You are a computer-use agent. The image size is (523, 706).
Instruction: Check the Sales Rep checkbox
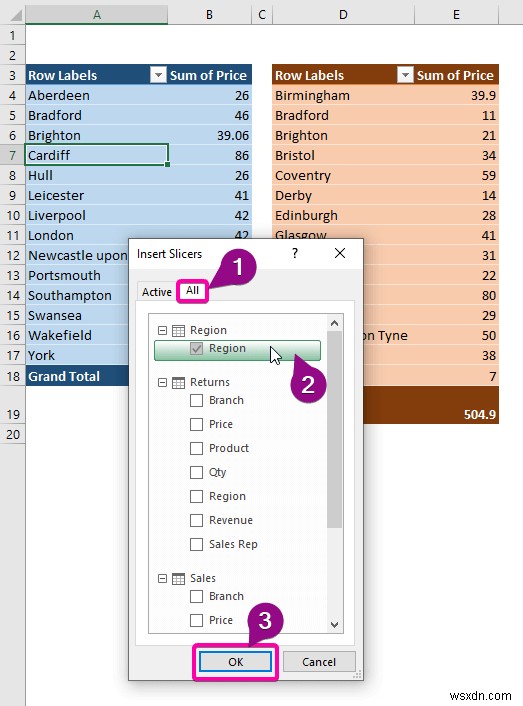click(196, 544)
